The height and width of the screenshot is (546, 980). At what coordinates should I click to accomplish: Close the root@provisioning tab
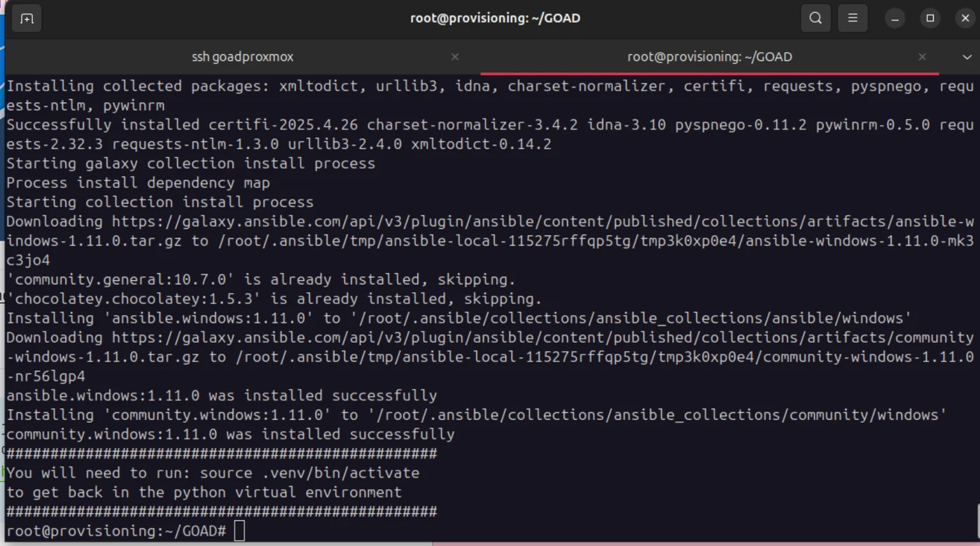[x=922, y=57]
